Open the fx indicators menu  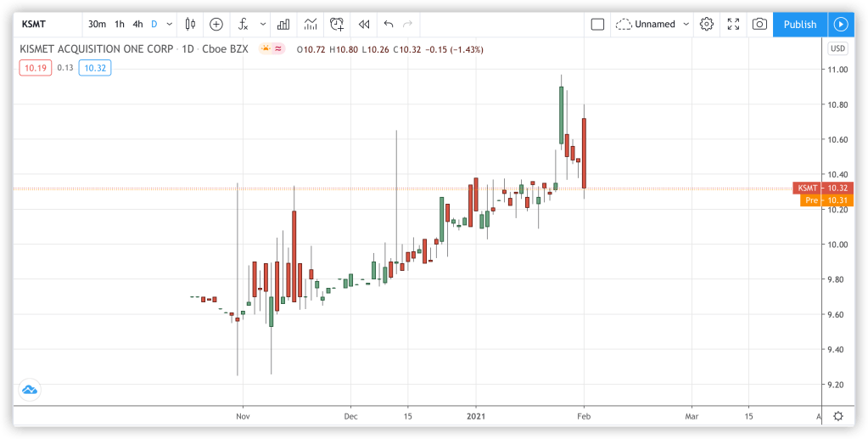pos(244,25)
